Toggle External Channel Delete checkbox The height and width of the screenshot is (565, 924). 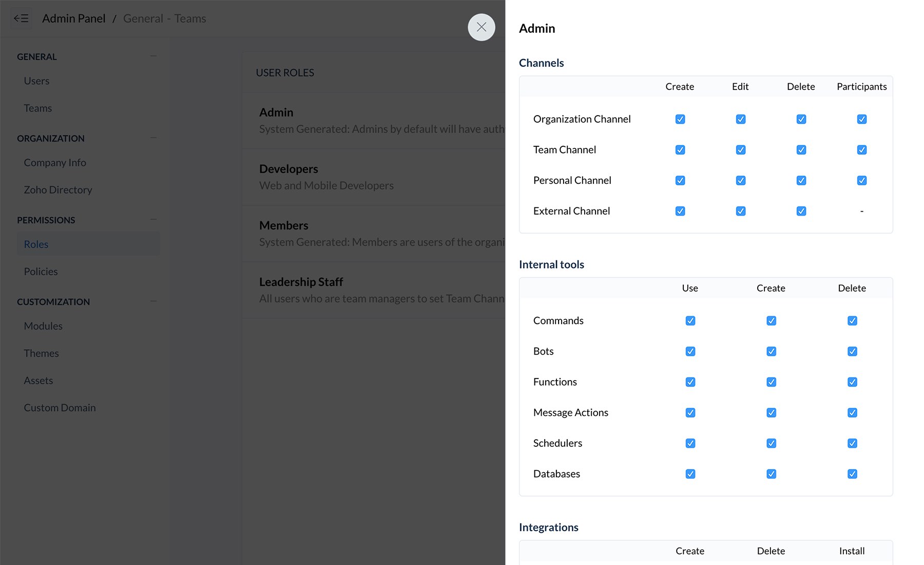(801, 211)
